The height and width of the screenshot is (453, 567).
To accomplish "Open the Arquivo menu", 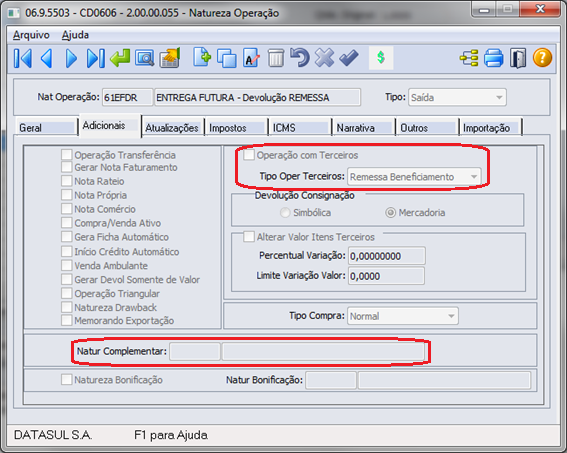I will [x=31, y=35].
